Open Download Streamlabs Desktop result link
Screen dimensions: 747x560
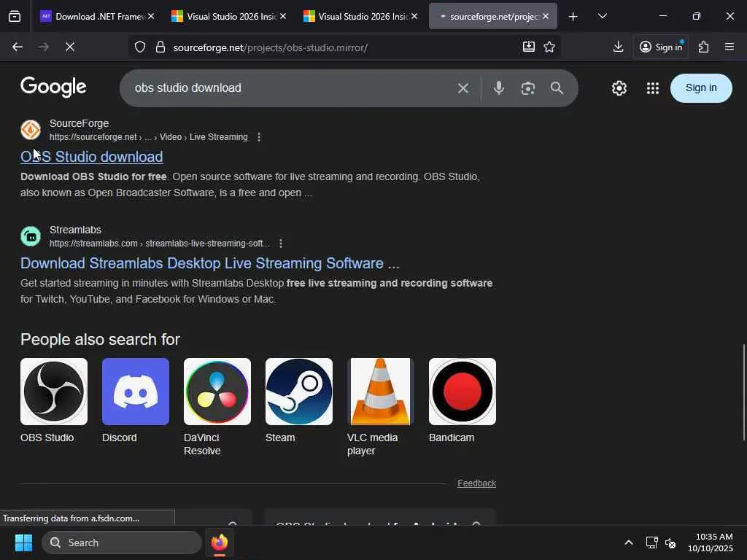coord(209,263)
